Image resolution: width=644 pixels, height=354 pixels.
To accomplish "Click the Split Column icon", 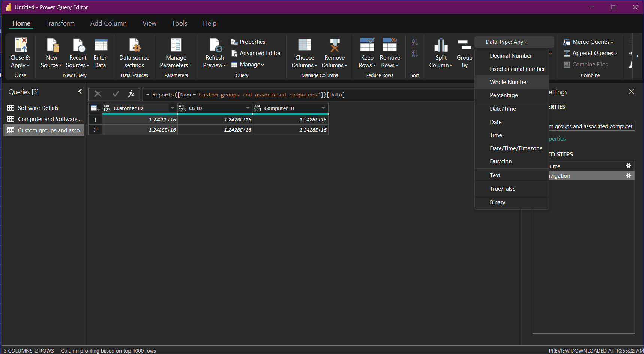I will pos(441,45).
